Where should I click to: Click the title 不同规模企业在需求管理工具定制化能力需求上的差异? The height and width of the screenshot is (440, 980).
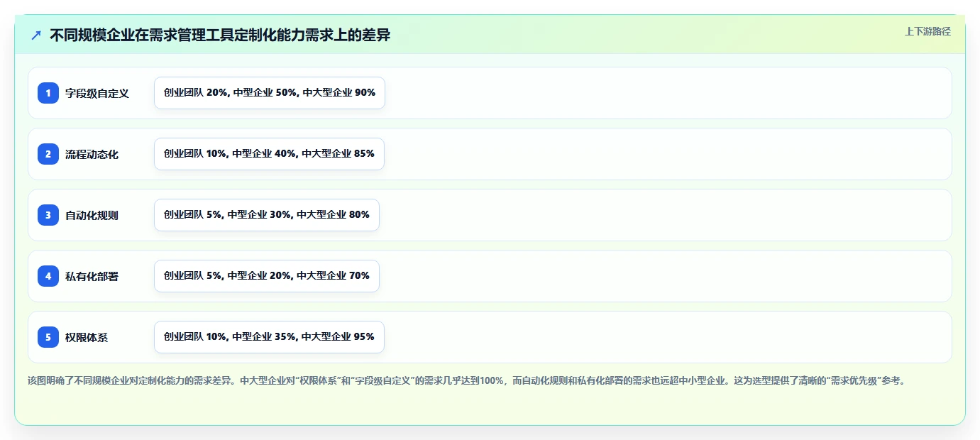(x=220, y=35)
